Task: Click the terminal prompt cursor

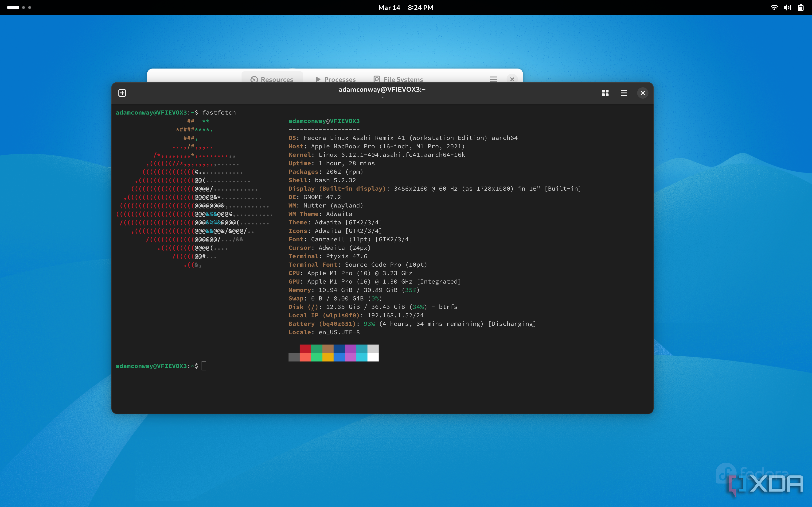Action: point(204,366)
